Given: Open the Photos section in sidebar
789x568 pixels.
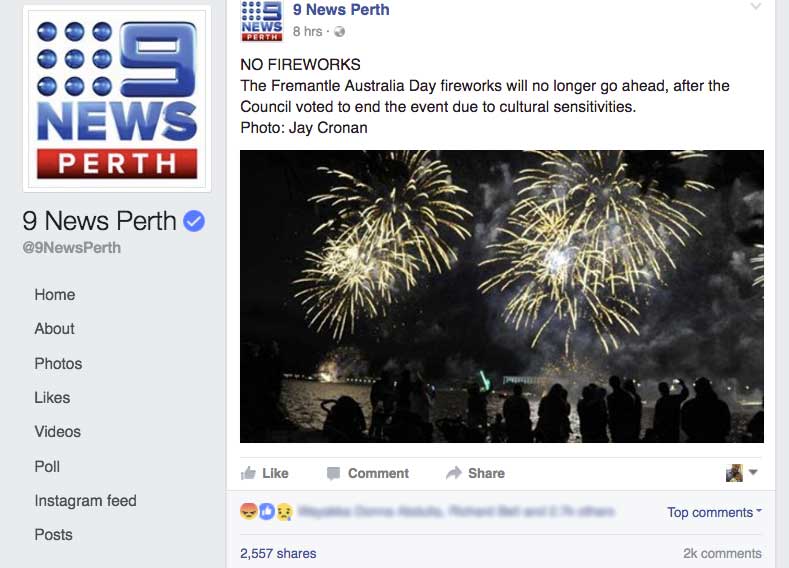Looking at the screenshot, I should point(58,363).
